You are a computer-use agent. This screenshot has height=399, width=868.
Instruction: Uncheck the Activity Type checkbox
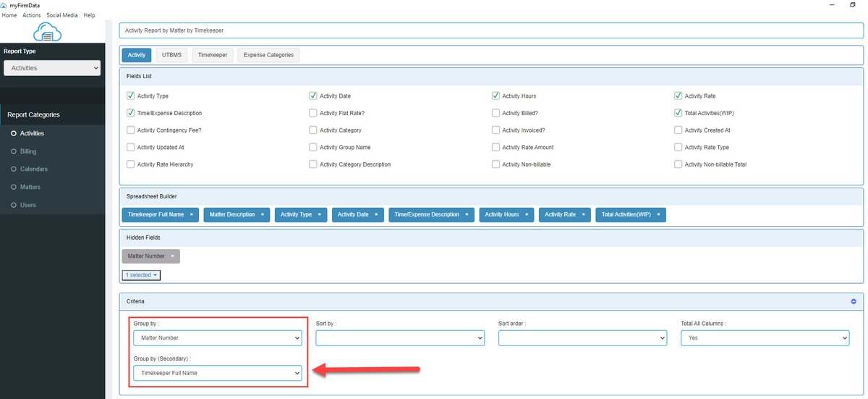(x=131, y=96)
